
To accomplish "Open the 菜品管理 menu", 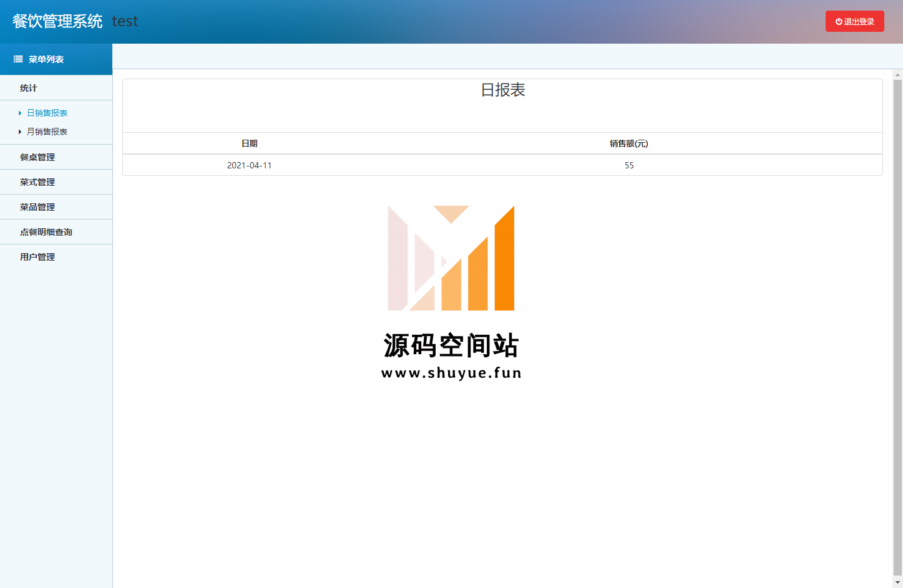I will (56, 207).
